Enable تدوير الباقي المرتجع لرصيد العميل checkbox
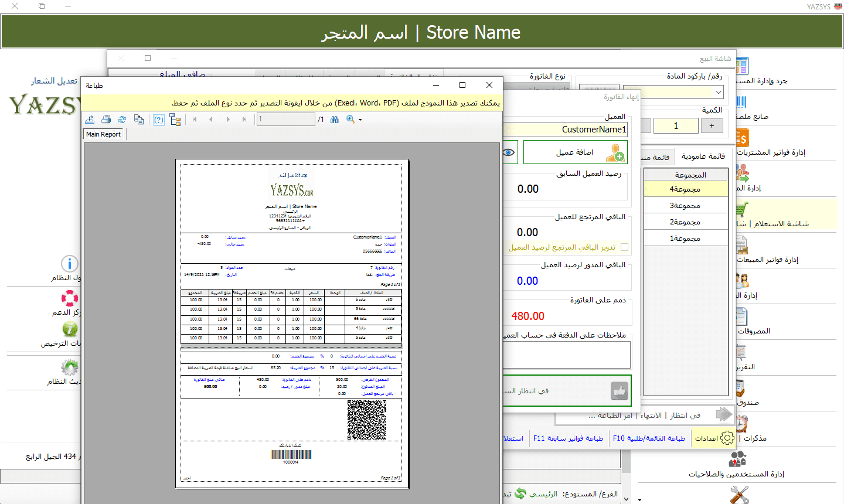Screen dimensions: 844x504 click(624, 247)
